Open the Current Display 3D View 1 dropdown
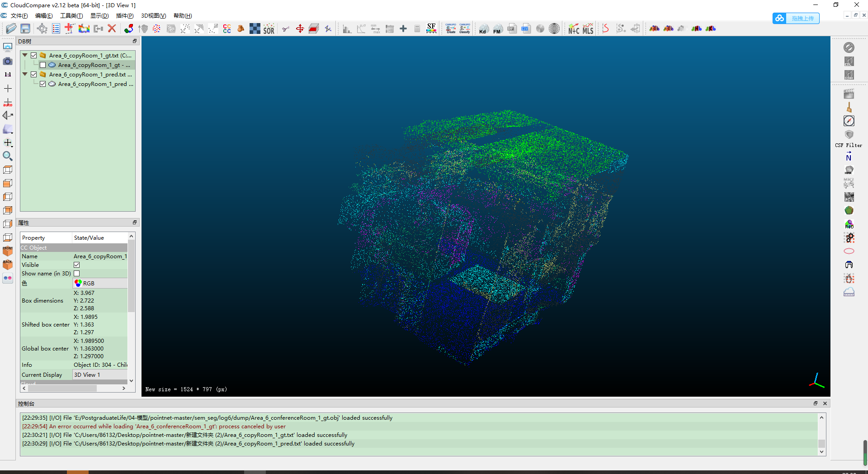 [x=100, y=375]
